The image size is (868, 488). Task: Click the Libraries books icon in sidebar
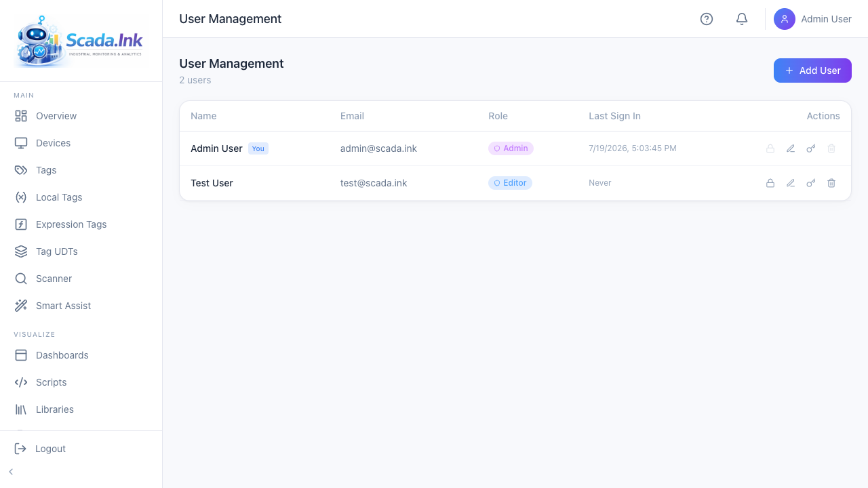point(21,409)
